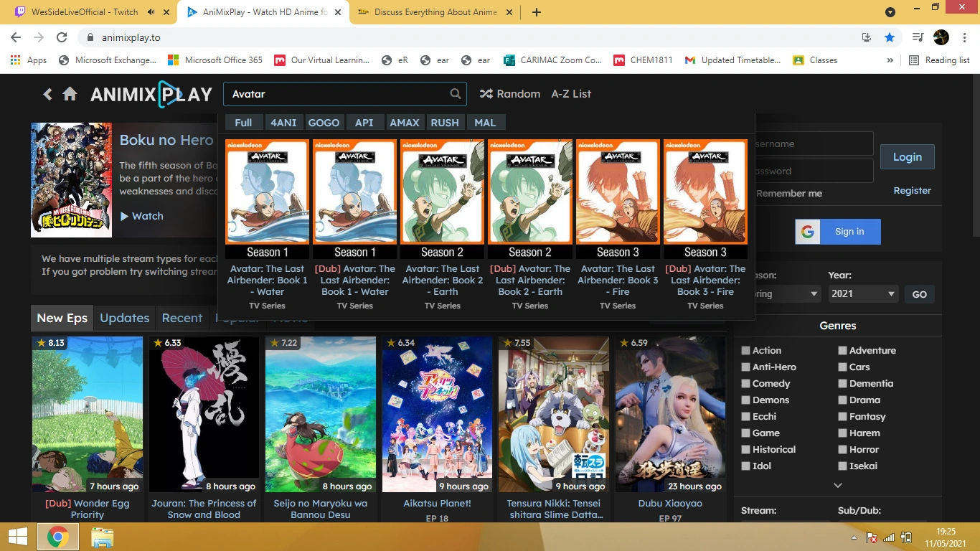
Task: Click the shuffle icon next to Random
Action: coord(485,93)
